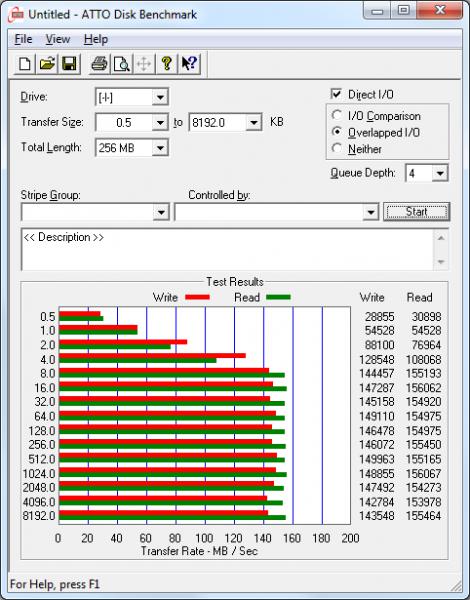Image resolution: width=470 pixels, height=600 pixels.
Task: Click the resize grip at window corner
Action: tap(456, 586)
